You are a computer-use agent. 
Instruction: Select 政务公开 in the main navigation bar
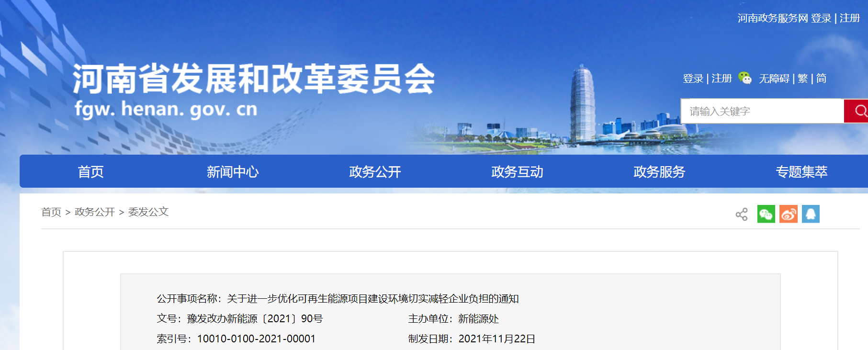tap(375, 171)
